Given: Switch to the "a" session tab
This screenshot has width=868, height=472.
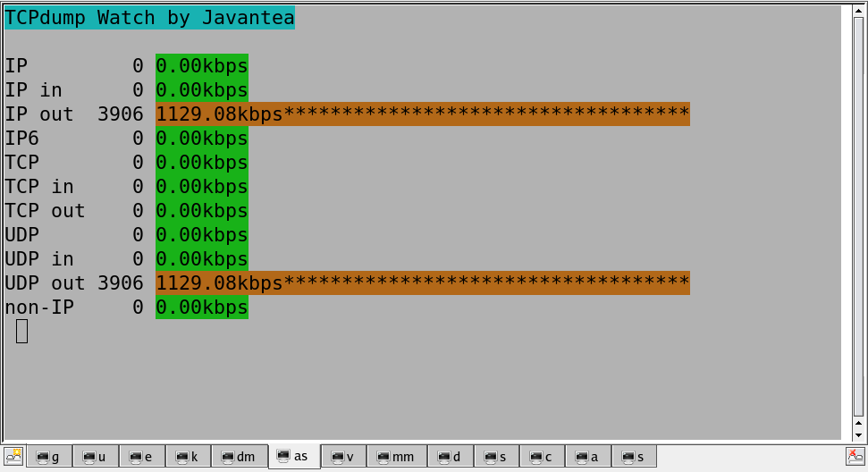Looking at the screenshot, I should tap(588, 457).
